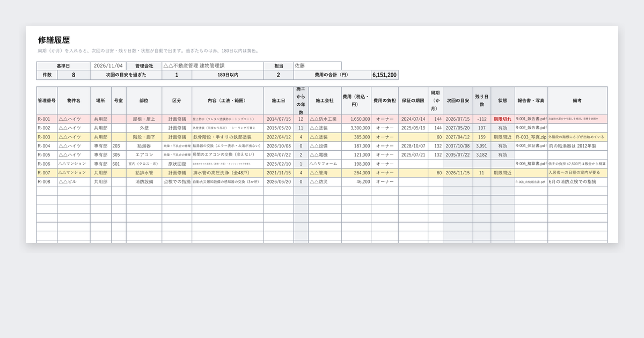Viewport: 644px width, 338px height.
Task: Click the 屋根・屋上 part cell
Action: pos(144,119)
